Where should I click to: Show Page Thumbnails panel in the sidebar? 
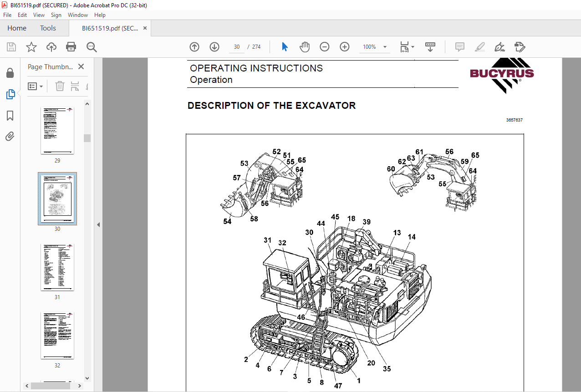[x=10, y=94]
